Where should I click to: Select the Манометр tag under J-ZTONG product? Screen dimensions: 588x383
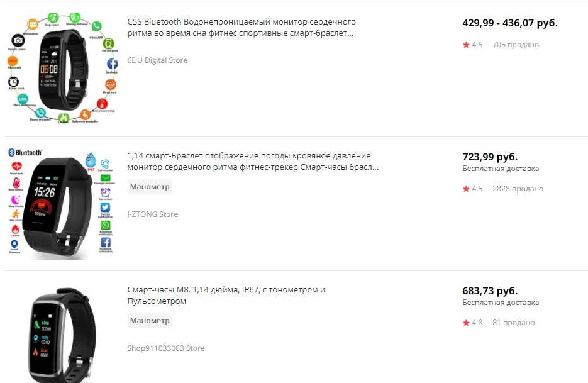(150, 187)
